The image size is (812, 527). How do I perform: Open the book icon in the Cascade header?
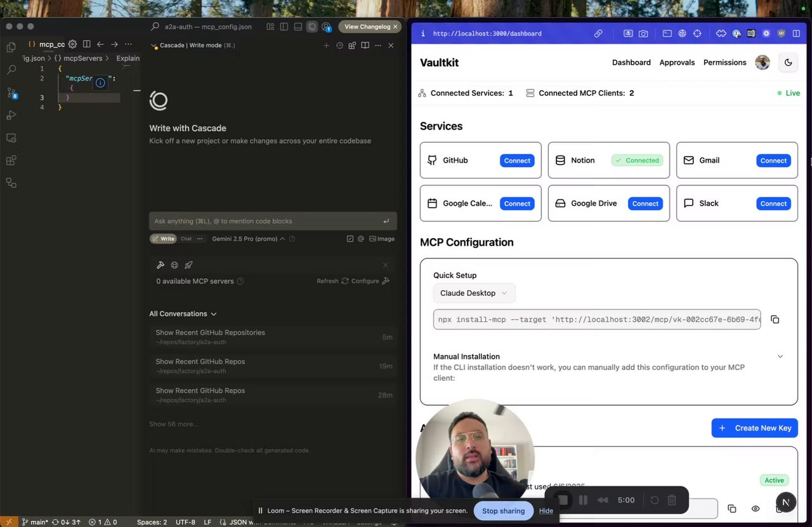pos(365,46)
